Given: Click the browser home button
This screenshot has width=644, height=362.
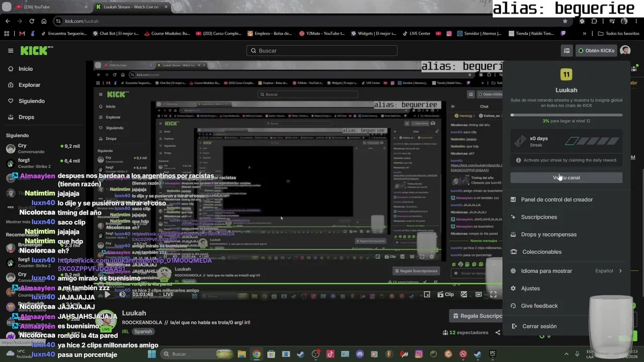Looking at the screenshot, I should pyautogui.click(x=44, y=21).
